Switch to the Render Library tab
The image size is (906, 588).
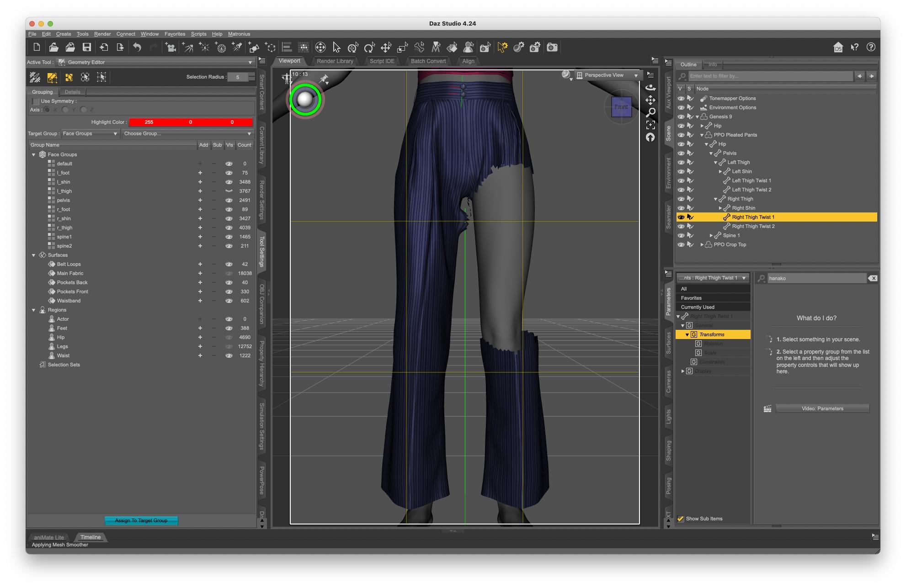(335, 61)
